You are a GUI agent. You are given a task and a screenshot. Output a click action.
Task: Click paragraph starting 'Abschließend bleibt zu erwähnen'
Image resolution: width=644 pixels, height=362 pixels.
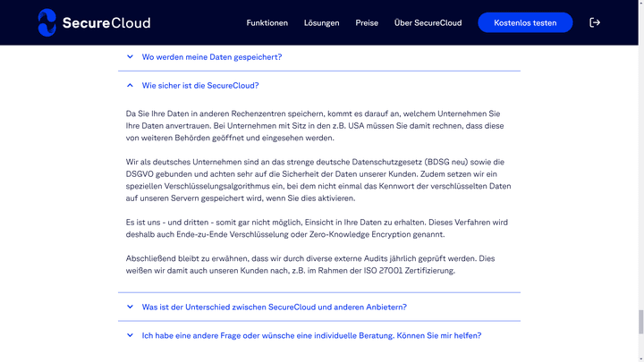click(x=310, y=265)
